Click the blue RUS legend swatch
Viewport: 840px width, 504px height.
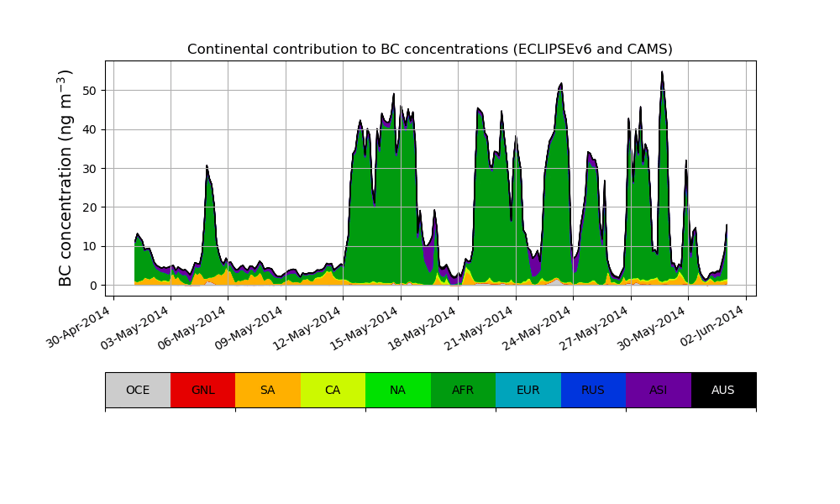pyautogui.click(x=593, y=390)
